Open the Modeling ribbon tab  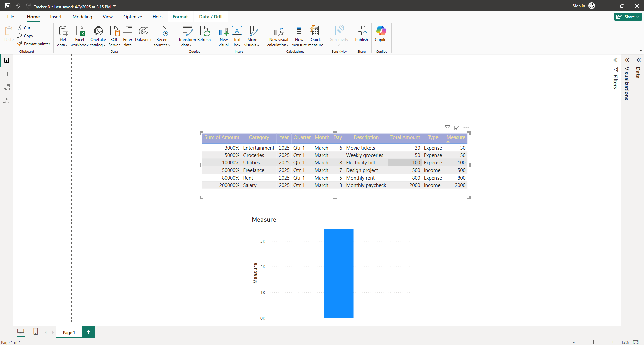click(82, 17)
